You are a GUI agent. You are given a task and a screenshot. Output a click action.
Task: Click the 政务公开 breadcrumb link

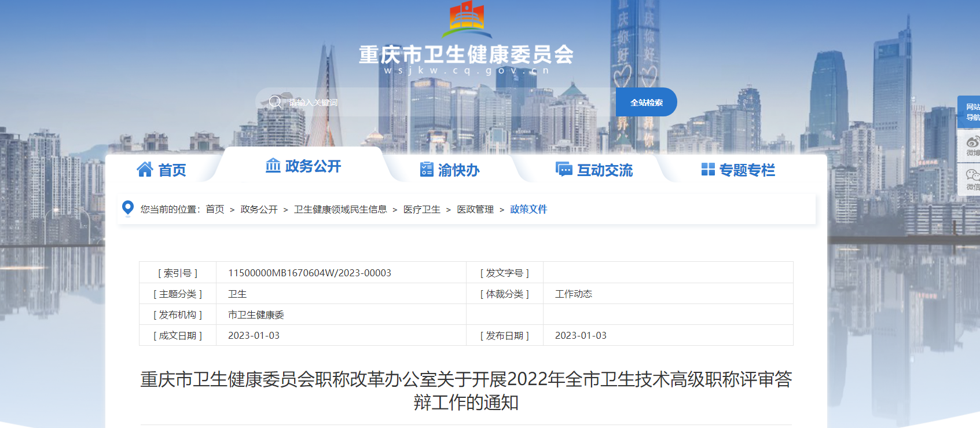259,209
